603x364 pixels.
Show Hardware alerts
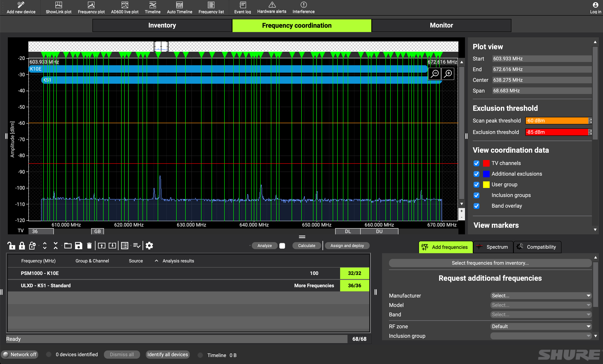[x=272, y=7]
